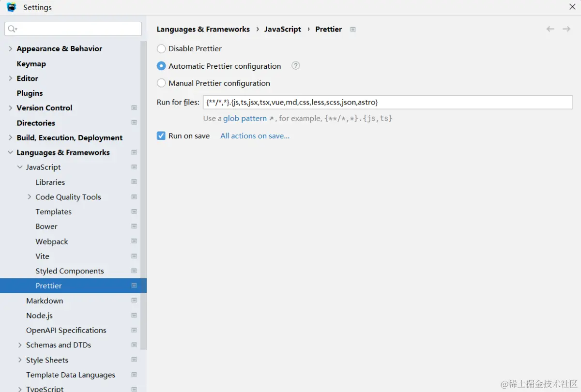Click the search magnifier icon in the settings search

[x=13, y=29]
